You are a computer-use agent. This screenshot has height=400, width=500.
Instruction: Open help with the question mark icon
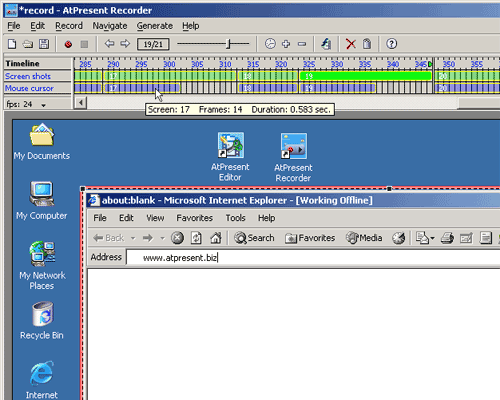click(392, 44)
